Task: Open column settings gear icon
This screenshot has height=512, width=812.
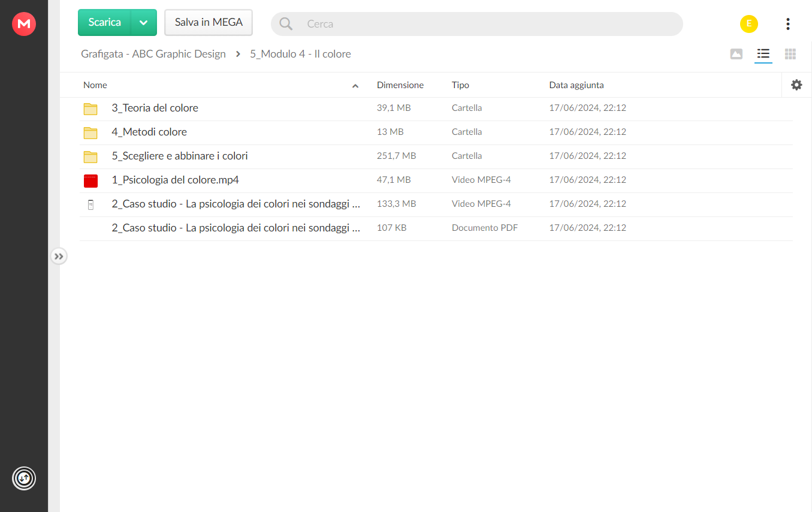Action: (796, 85)
